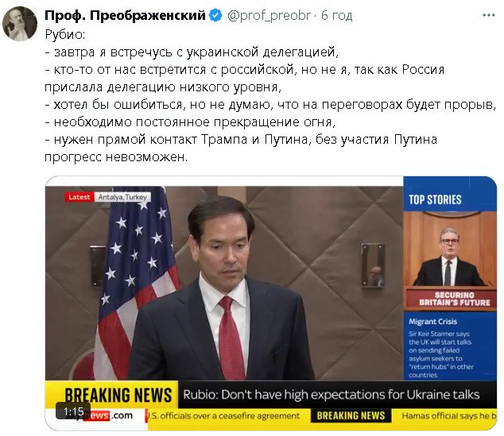
Task: Click the news .com logo in ticker
Action: coord(107,415)
